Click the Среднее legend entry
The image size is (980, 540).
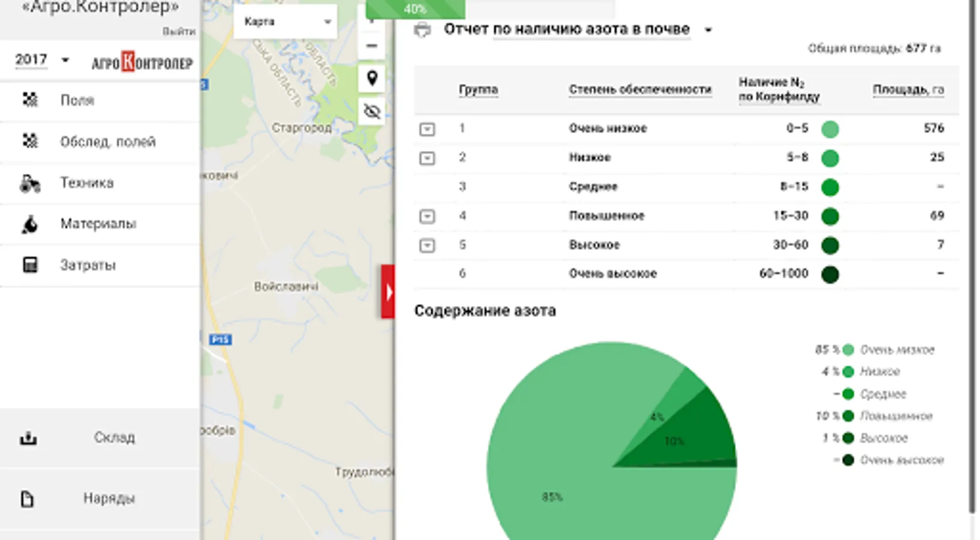tap(870, 394)
